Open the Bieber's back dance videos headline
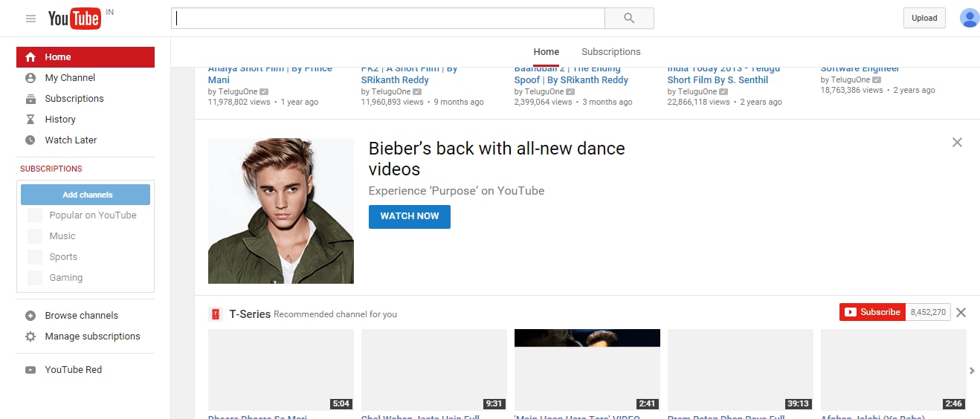Image resolution: width=980 pixels, height=419 pixels. coord(497,158)
